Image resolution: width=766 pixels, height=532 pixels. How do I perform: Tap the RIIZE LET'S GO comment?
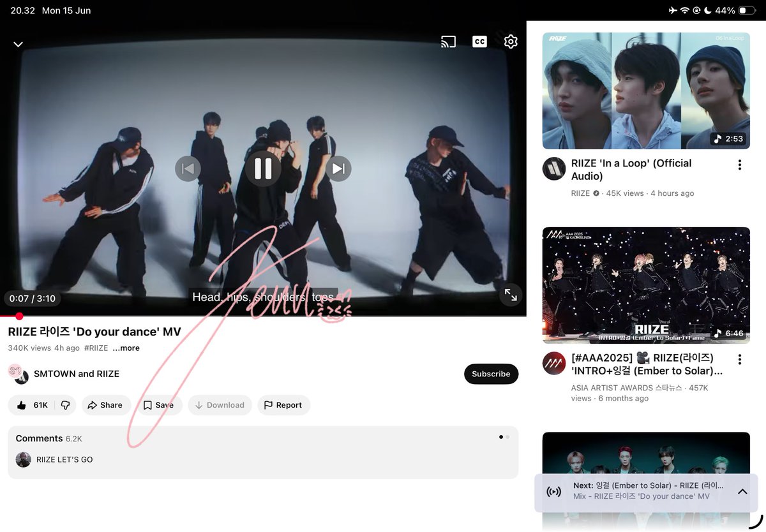coord(64,460)
